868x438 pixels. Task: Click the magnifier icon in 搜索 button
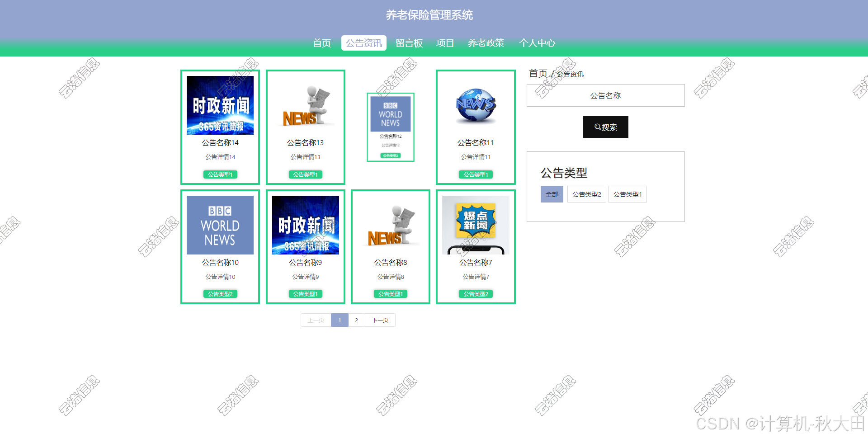(598, 127)
